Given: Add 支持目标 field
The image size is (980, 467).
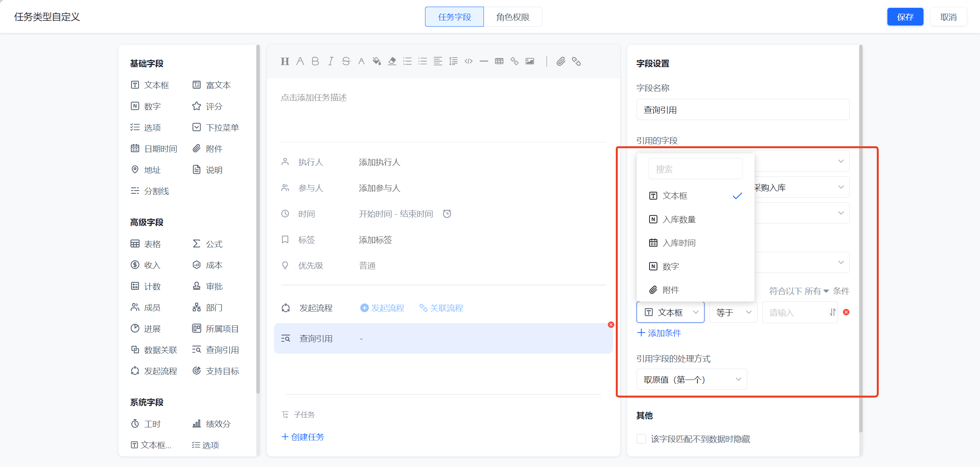Looking at the screenshot, I should pyautogui.click(x=215, y=371).
